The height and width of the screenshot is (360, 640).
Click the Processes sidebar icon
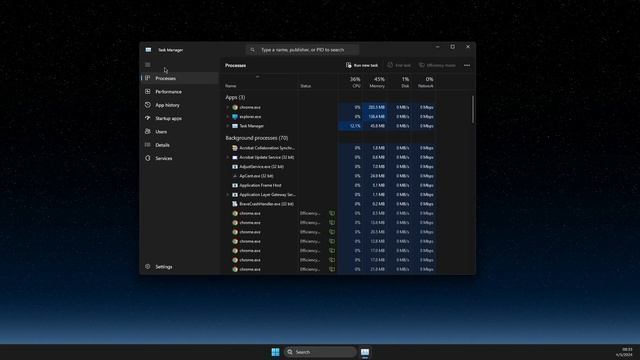click(x=148, y=78)
